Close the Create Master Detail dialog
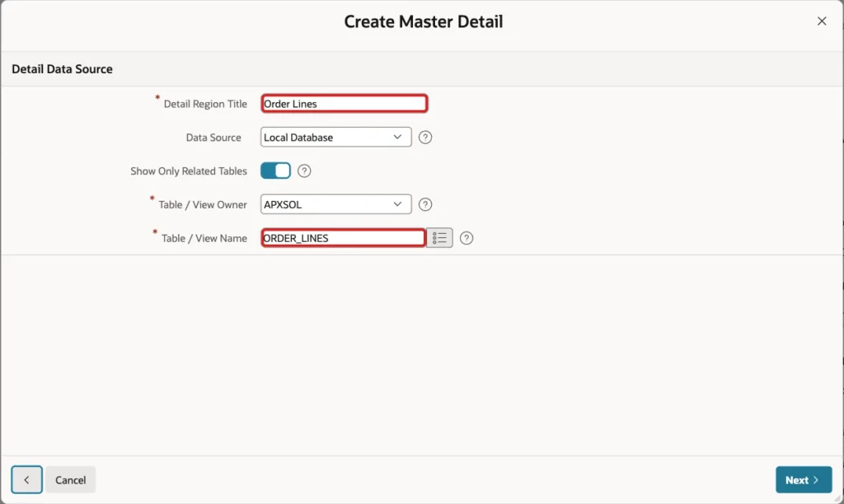Screen dimensions: 844x504 (822, 21)
